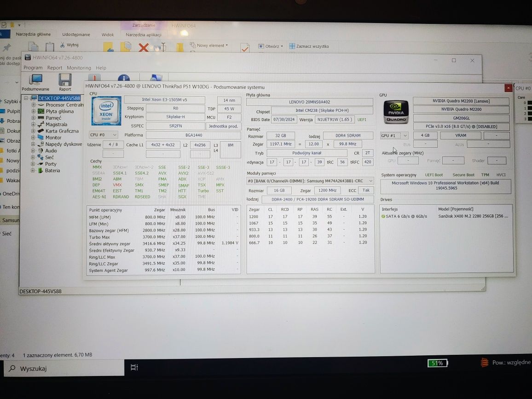Screen dimensions: 532x399
Task: Expand the Napędy dyskowe tree node
Action: point(33,144)
